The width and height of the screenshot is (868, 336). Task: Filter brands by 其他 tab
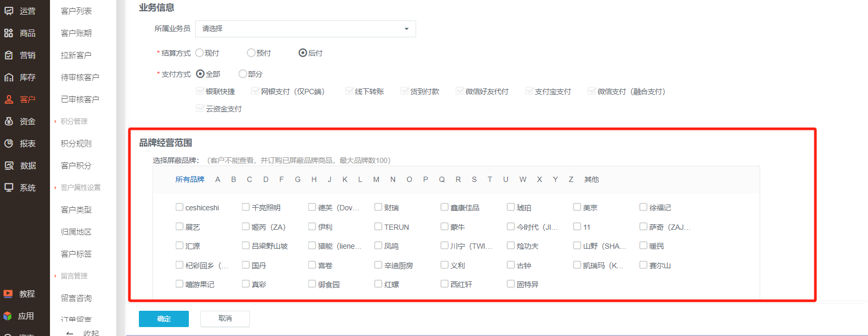pos(591,179)
